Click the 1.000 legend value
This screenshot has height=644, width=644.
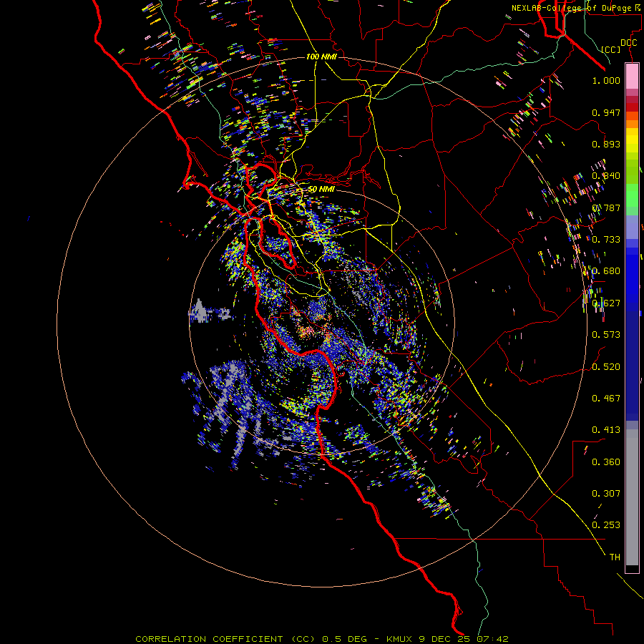606,80
